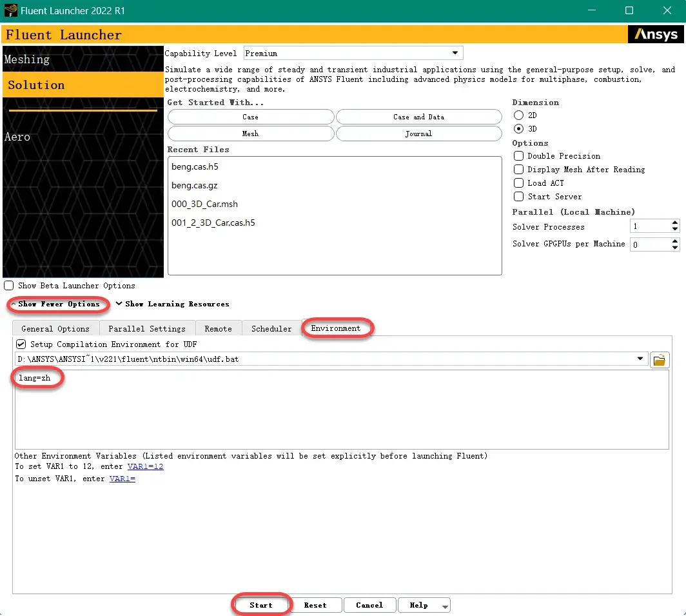Click the VAR1=12 example link
Viewport: 686px width, 616px height.
tap(145, 467)
